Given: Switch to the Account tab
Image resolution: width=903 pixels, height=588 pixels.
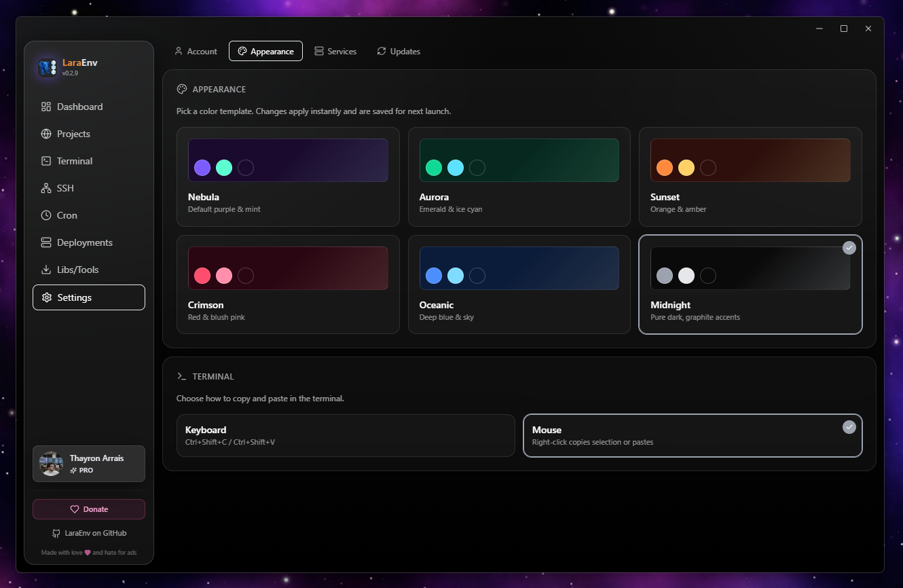Looking at the screenshot, I should pyautogui.click(x=196, y=51).
